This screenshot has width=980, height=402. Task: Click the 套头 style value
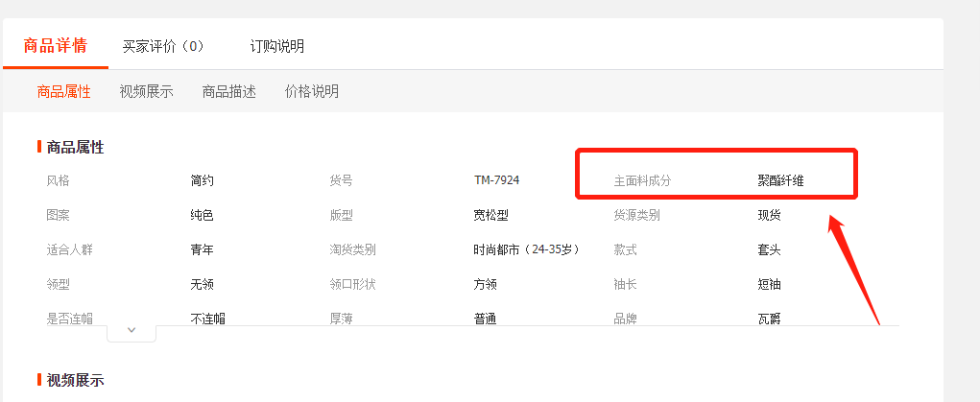pyautogui.click(x=769, y=250)
